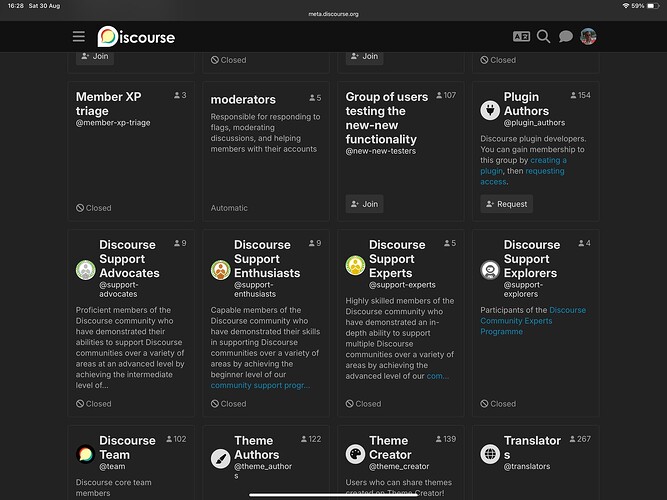This screenshot has height=500, width=667.
Task: Click the Discourse Team 102 member count
Action: pos(176,439)
